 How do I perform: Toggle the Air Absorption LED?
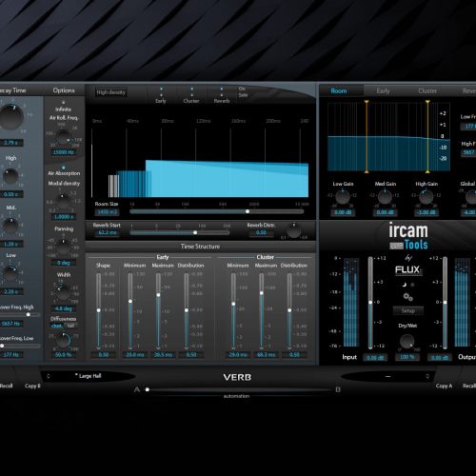click(x=64, y=168)
